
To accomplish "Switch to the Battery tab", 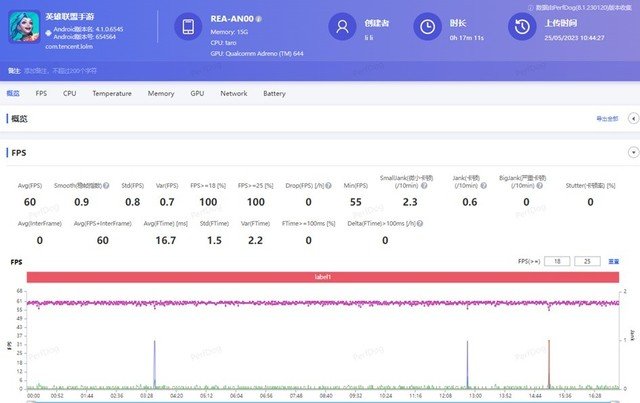I will pos(274,93).
